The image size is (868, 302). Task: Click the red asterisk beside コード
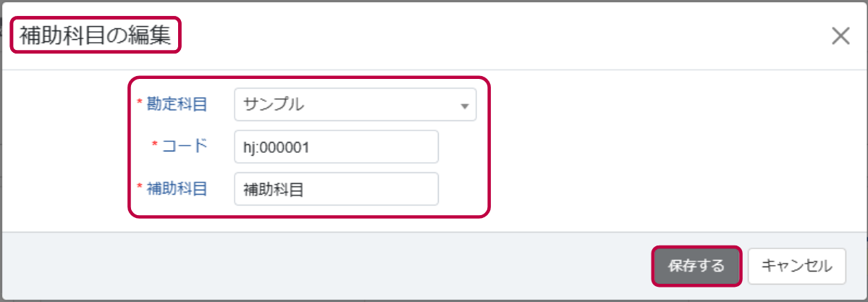155,144
